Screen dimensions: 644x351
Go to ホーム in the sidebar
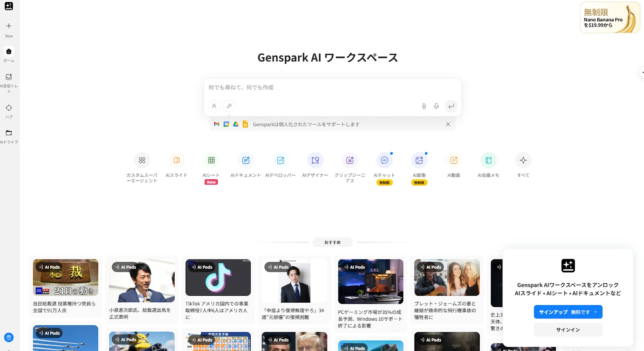9,52
